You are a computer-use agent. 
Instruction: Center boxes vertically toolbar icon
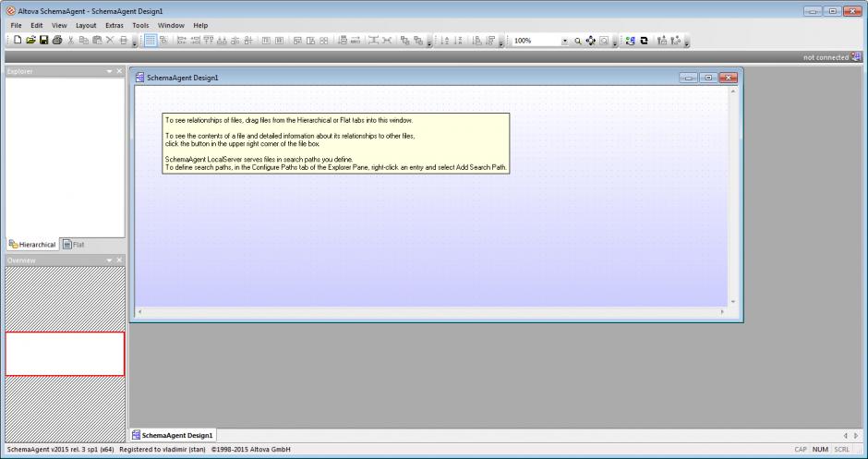point(235,41)
